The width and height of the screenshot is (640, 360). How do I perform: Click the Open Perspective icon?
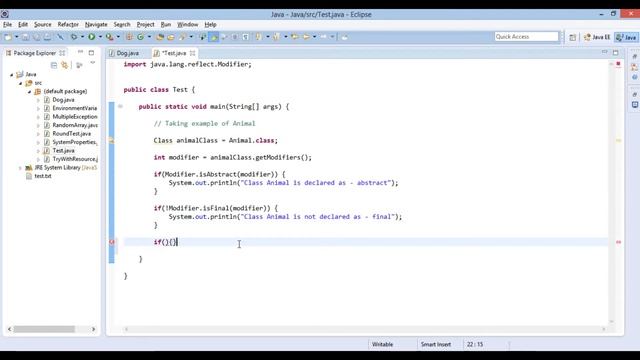(x=573, y=37)
